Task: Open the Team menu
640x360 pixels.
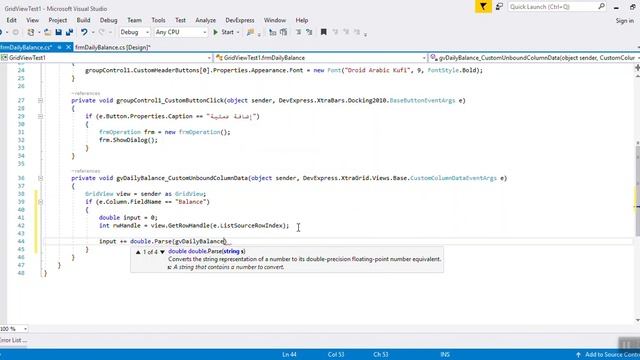Action: pos(134,20)
